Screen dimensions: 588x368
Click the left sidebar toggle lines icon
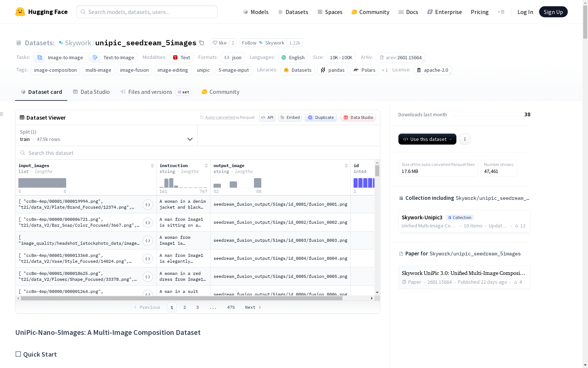tap(1, 114)
